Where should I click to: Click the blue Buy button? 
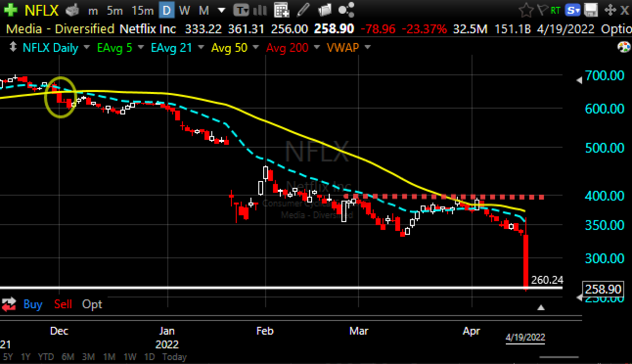pos(33,304)
